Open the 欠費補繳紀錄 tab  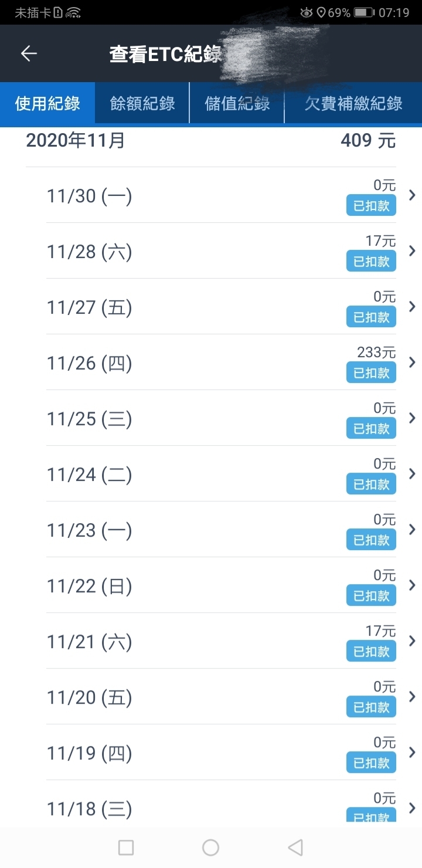pyautogui.click(x=353, y=103)
